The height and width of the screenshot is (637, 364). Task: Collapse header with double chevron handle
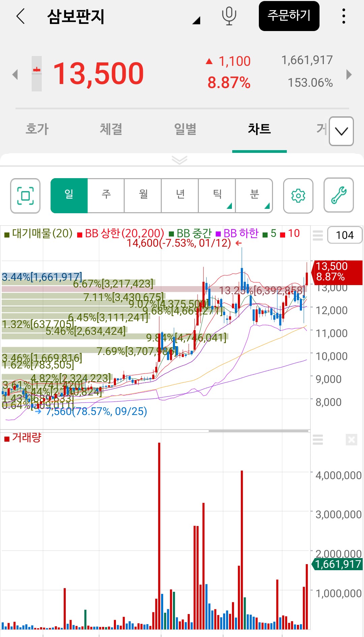click(x=179, y=160)
